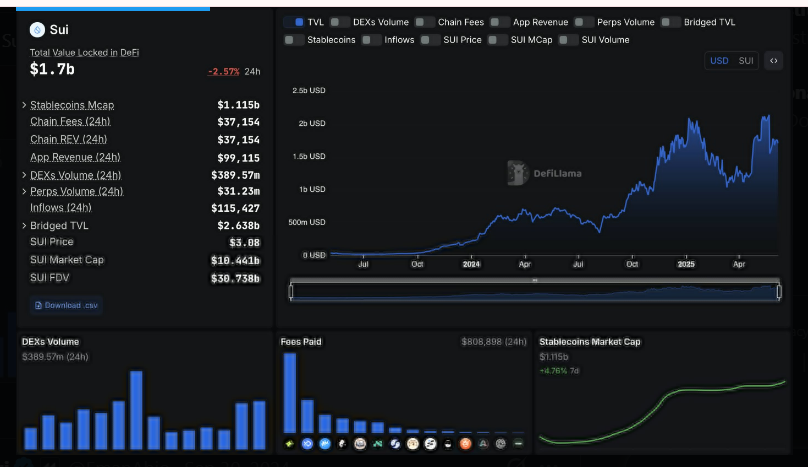Expand the Stablecoins Mcap row chevron
The image size is (808, 467).
[x=24, y=105]
